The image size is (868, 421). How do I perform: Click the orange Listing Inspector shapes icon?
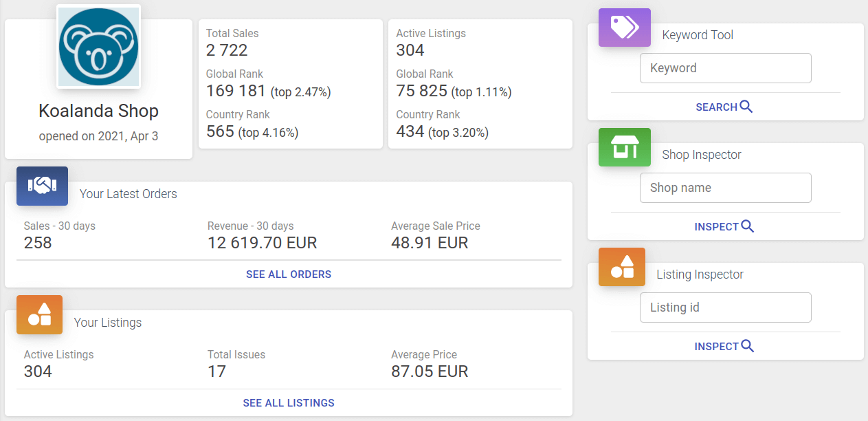click(621, 267)
